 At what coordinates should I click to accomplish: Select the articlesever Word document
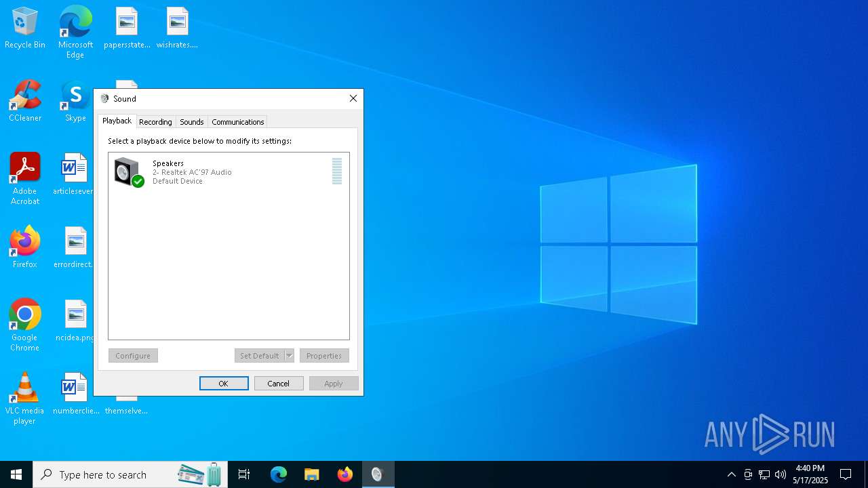pos(74,174)
